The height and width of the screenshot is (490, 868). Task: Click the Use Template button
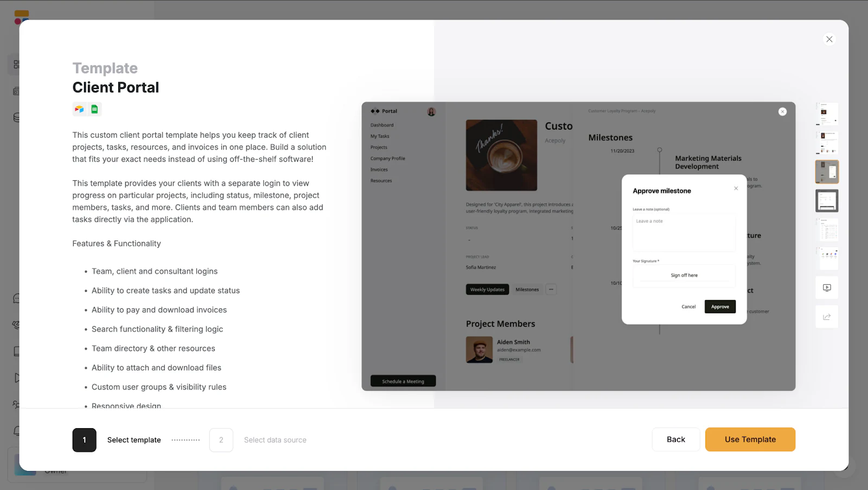(750, 440)
